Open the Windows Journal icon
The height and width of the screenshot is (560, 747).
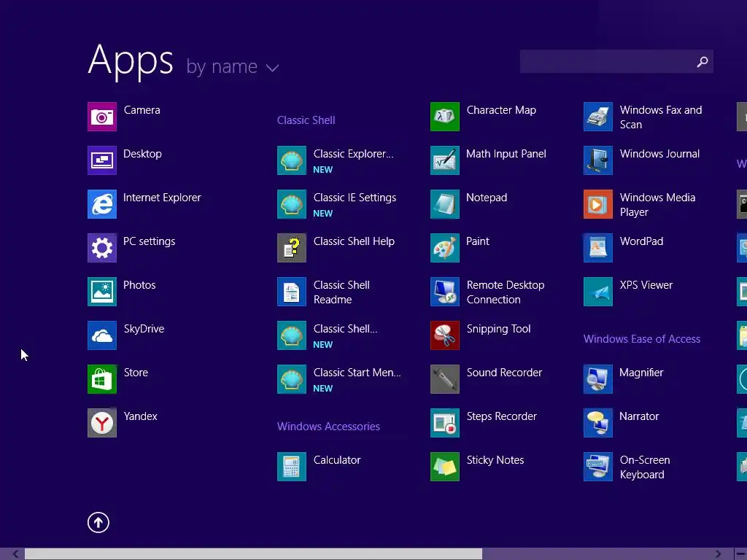point(598,160)
